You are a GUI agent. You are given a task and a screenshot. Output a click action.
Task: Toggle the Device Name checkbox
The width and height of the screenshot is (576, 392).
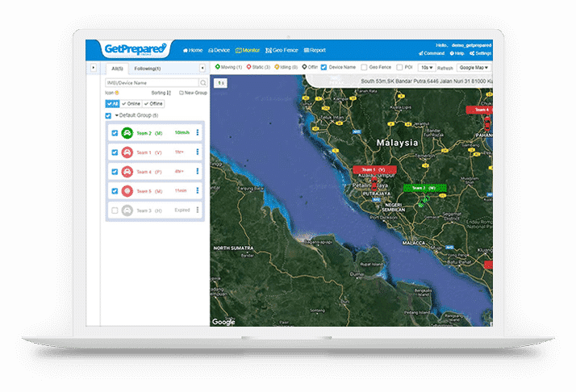(x=323, y=68)
